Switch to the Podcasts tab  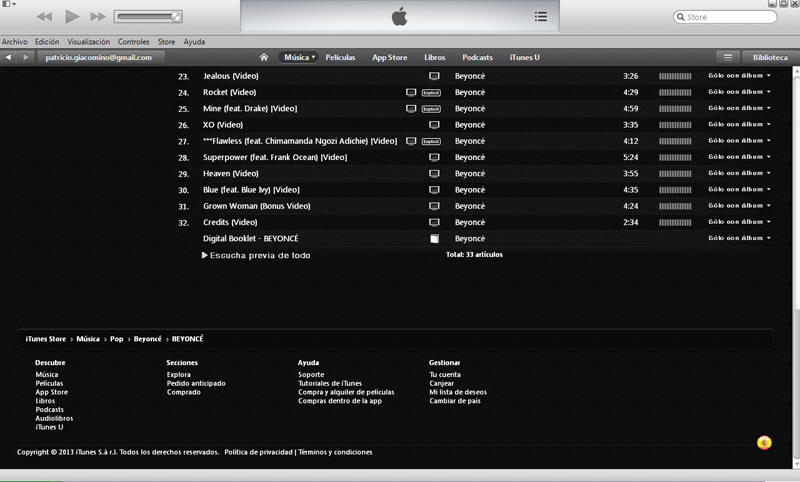[x=477, y=58]
